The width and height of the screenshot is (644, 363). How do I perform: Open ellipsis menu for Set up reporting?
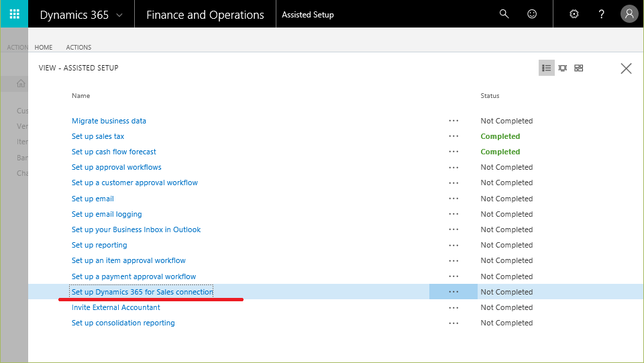pyautogui.click(x=453, y=245)
